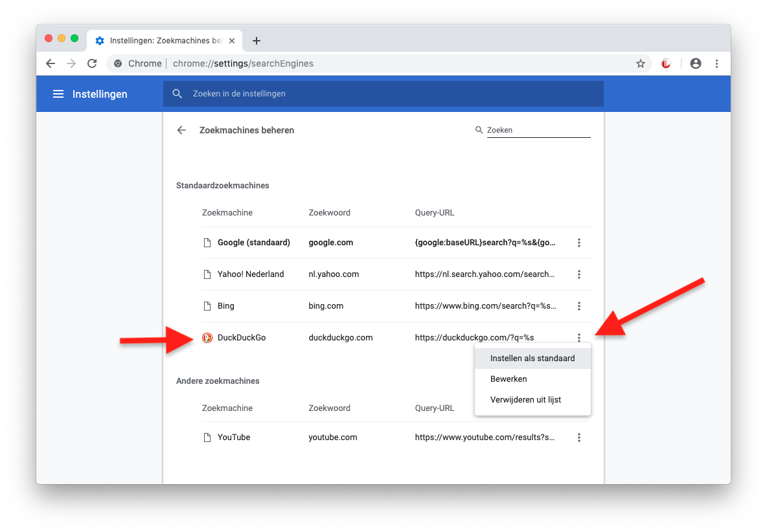Go back from Zoekmachines beheren page
Viewport: 767px width, 532px height.
click(181, 130)
